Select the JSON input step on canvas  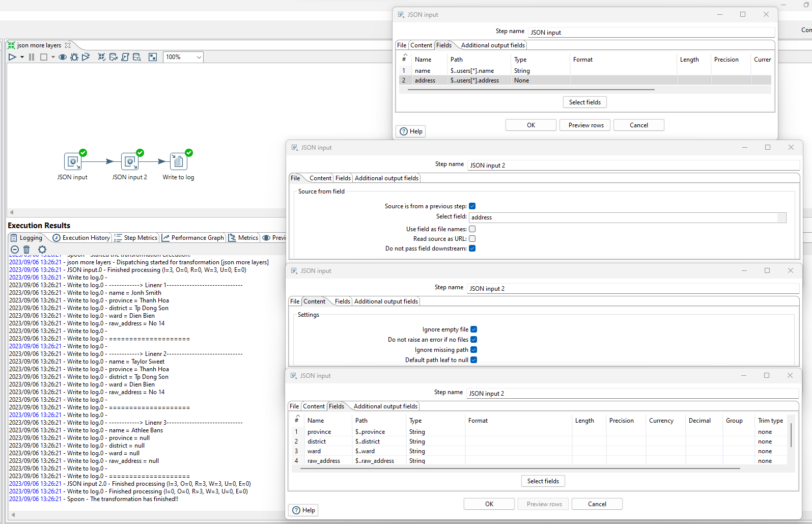pyautogui.click(x=73, y=161)
